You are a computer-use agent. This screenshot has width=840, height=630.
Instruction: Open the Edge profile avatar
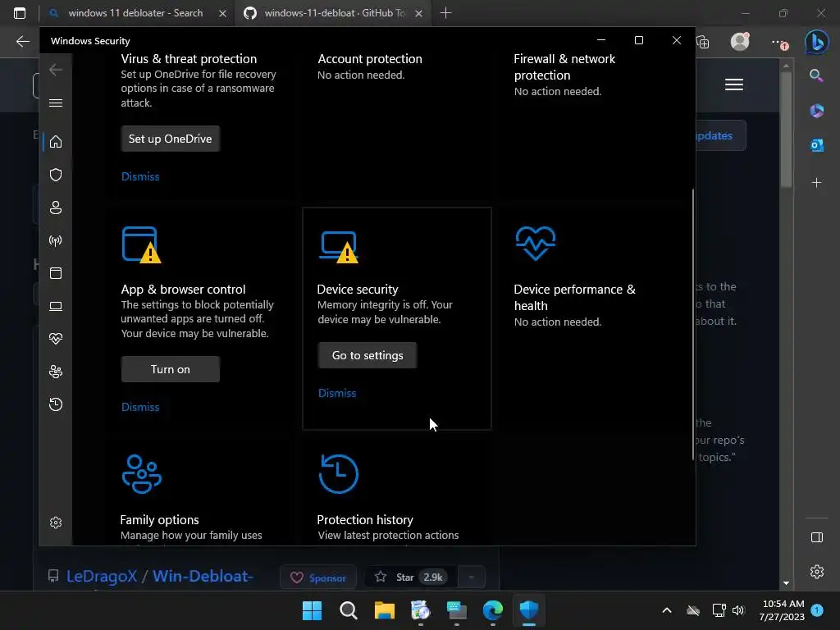(x=741, y=41)
